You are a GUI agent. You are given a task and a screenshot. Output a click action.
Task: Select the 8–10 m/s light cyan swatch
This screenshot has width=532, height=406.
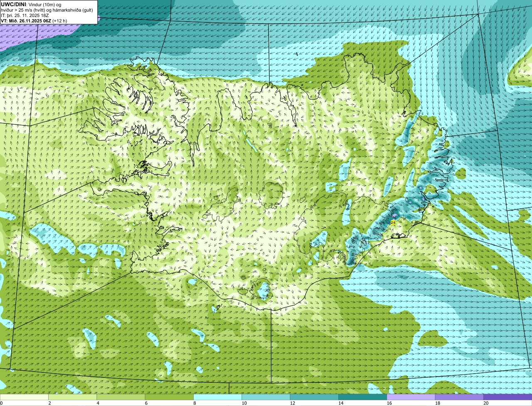pos(217,397)
